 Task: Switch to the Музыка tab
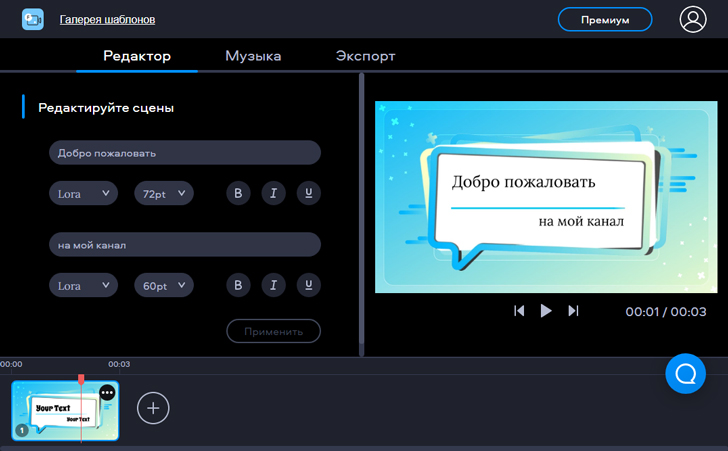(253, 56)
